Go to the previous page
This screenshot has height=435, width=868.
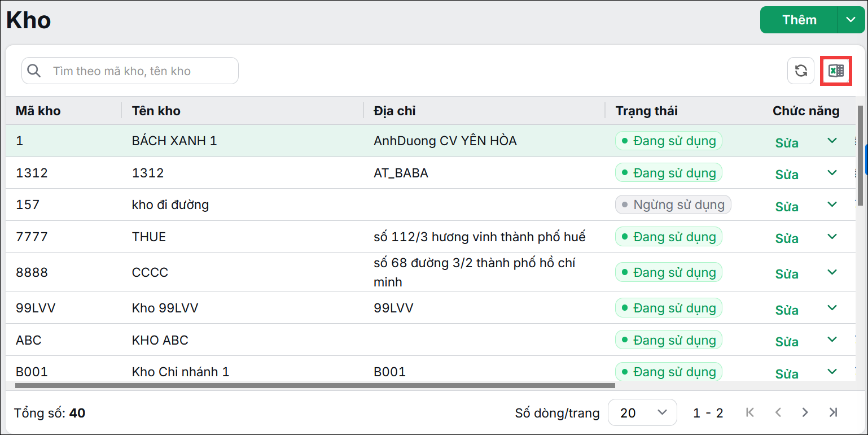pos(778,412)
